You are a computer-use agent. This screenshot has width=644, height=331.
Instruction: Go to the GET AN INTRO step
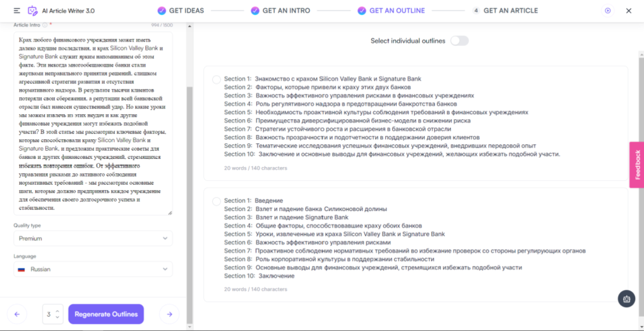click(280, 11)
